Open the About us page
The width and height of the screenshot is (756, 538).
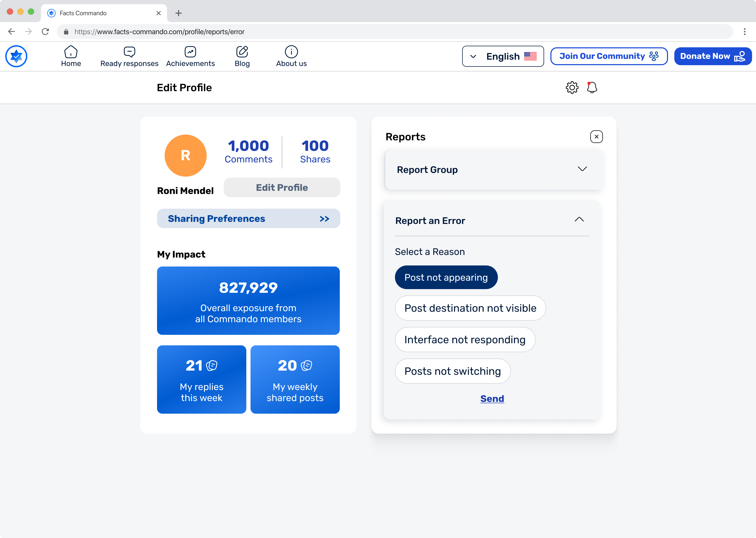pyautogui.click(x=291, y=56)
